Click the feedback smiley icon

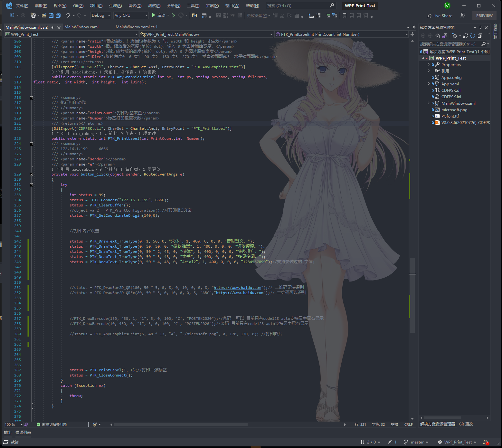pyautogui.click(x=463, y=15)
